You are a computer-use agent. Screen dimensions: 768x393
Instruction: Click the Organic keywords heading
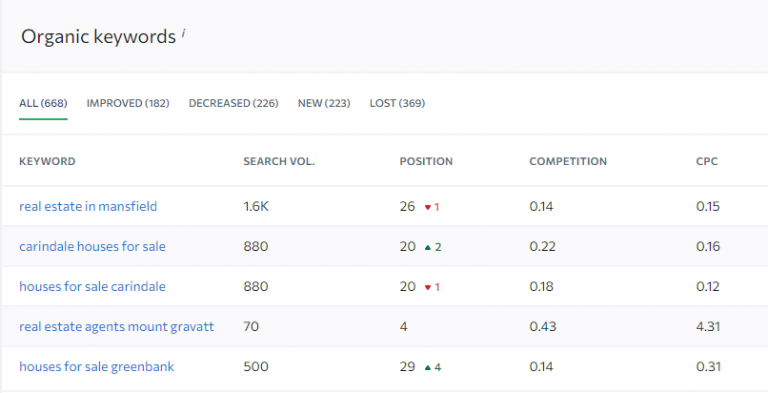[98, 37]
